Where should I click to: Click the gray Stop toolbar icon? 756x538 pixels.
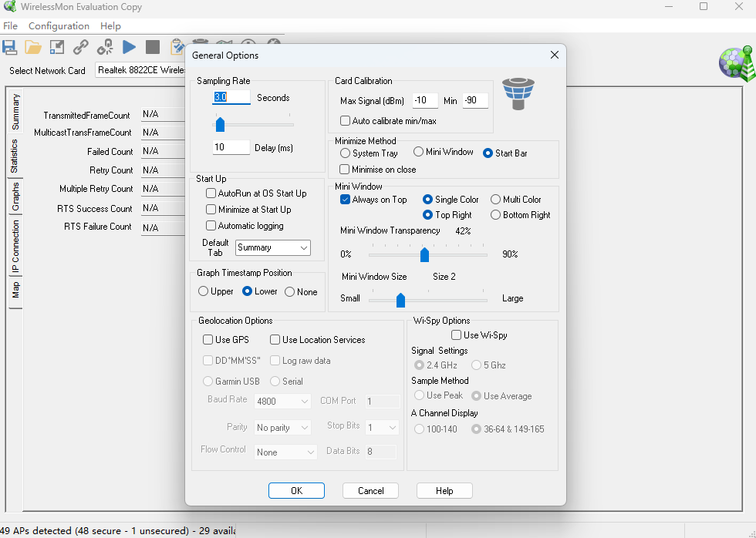tap(153, 47)
